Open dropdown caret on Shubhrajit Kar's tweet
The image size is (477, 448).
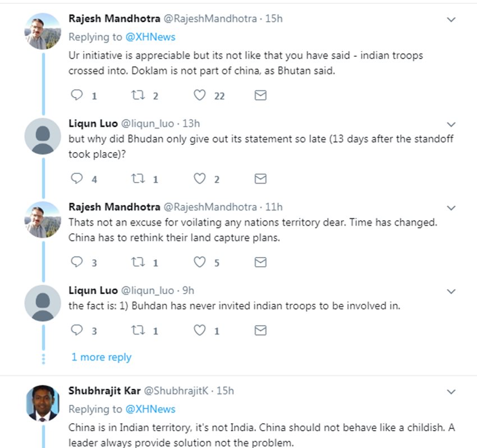point(451,391)
